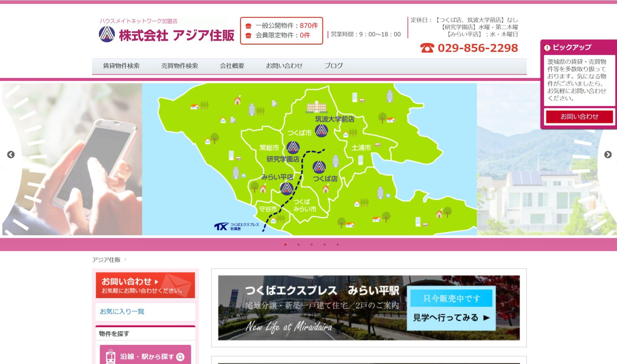Screen dimensions: 617x364
Task: Click 土浦市 label on the map
Action: (361, 148)
